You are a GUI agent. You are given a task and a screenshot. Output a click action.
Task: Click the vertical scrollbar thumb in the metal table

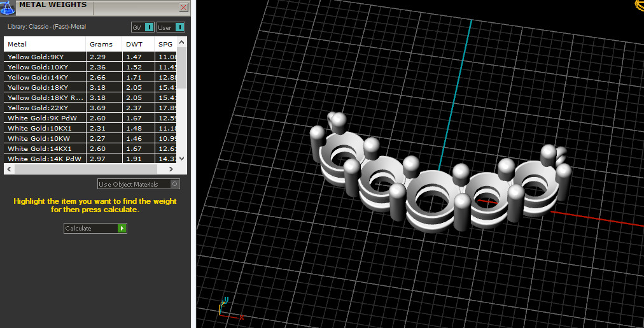(x=182, y=68)
